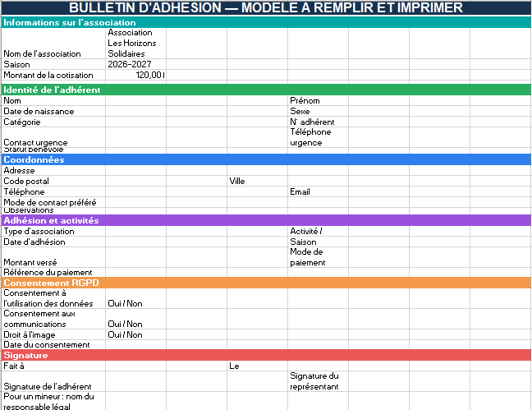Select the 'Email' label cell
The image size is (532, 410).
coord(318,191)
